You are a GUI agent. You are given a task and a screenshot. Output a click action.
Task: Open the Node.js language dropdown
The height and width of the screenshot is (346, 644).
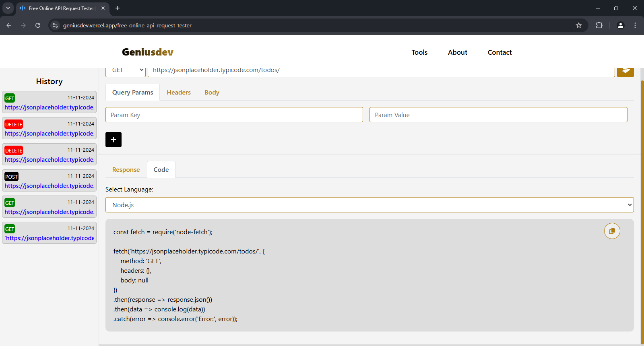pyautogui.click(x=369, y=205)
